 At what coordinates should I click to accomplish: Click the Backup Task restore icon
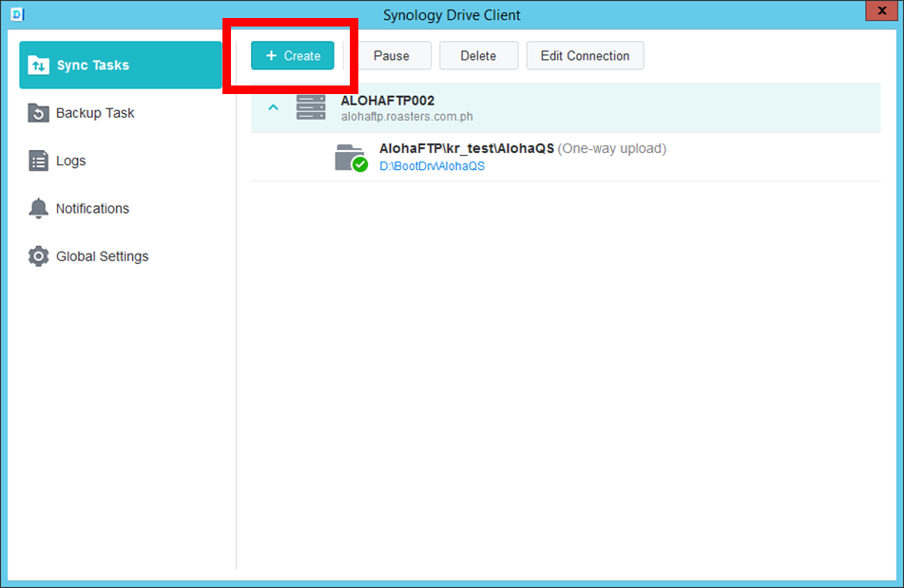[39, 113]
